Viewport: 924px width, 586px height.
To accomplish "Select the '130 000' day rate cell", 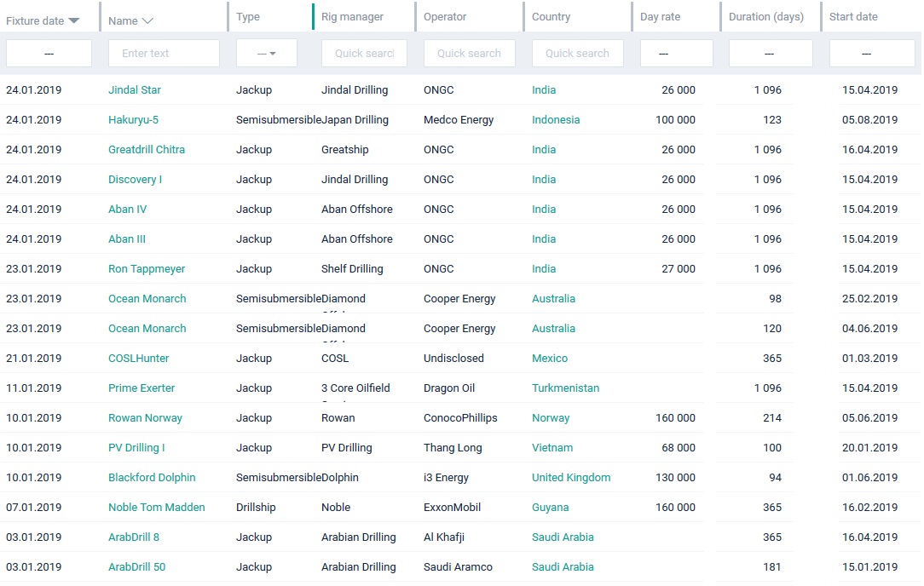I will (675, 478).
